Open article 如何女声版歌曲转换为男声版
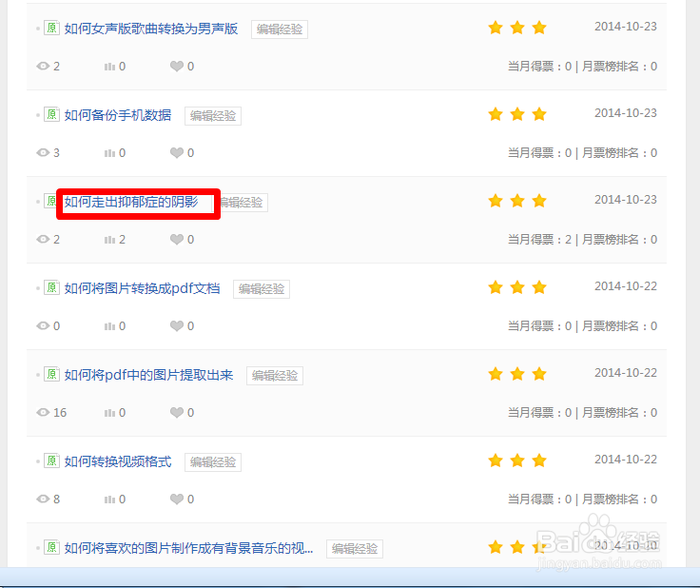Viewport: 700px width, 588px height. coord(151,29)
